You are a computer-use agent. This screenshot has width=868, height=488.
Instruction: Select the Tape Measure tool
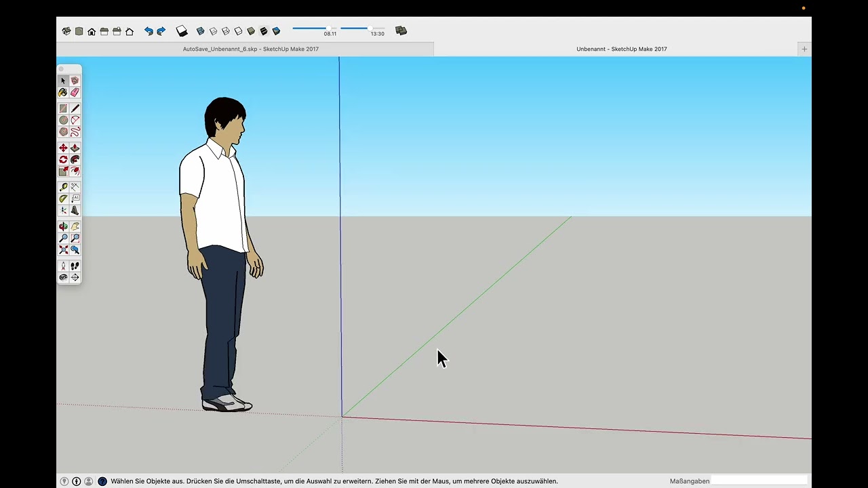coord(63,187)
